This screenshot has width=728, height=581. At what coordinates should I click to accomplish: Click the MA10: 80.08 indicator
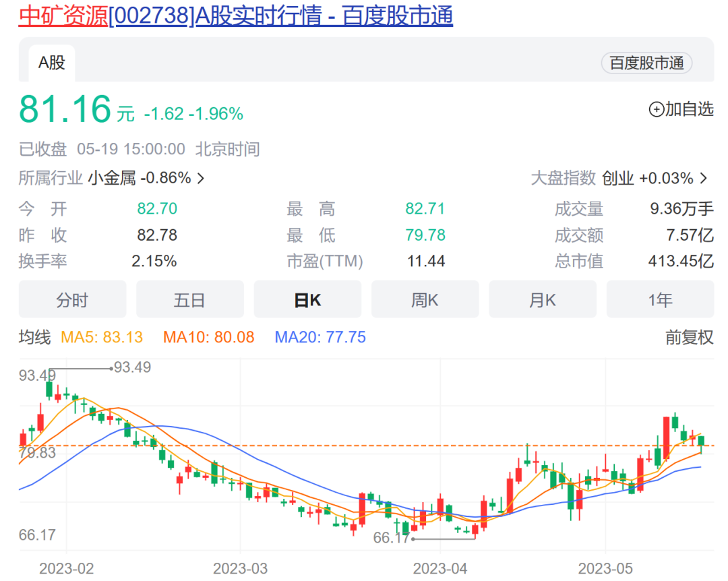[208, 337]
